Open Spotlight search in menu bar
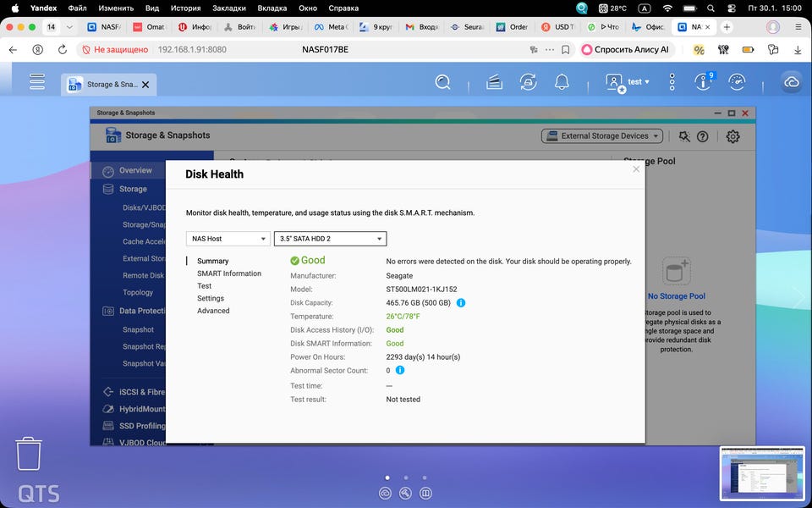Screen dimensions: 812x508 710,8
